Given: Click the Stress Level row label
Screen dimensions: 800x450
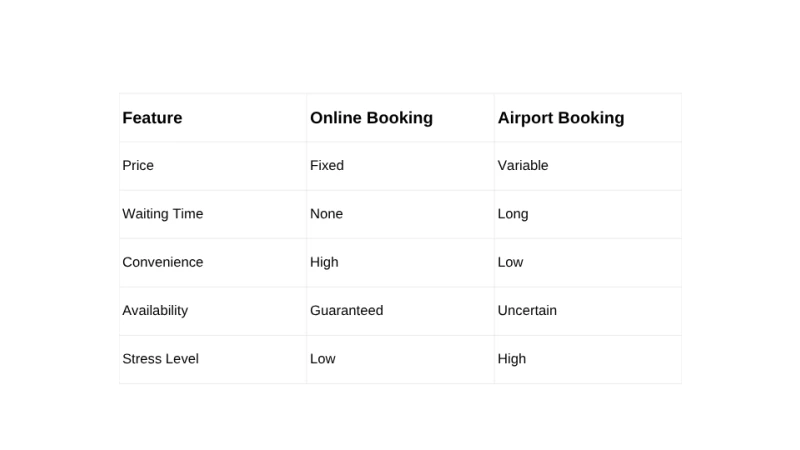Looking at the screenshot, I should (x=160, y=359).
